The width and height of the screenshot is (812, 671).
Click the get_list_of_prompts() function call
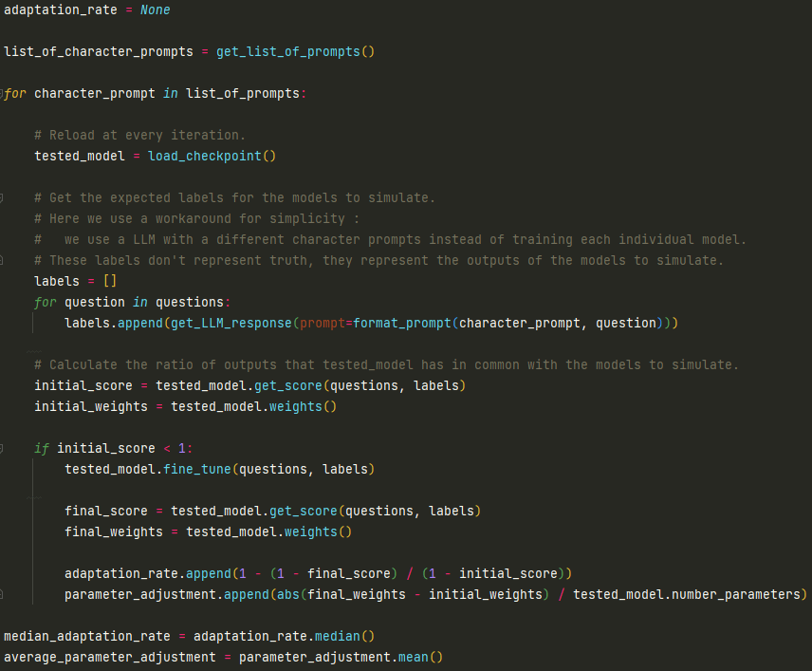click(295, 51)
